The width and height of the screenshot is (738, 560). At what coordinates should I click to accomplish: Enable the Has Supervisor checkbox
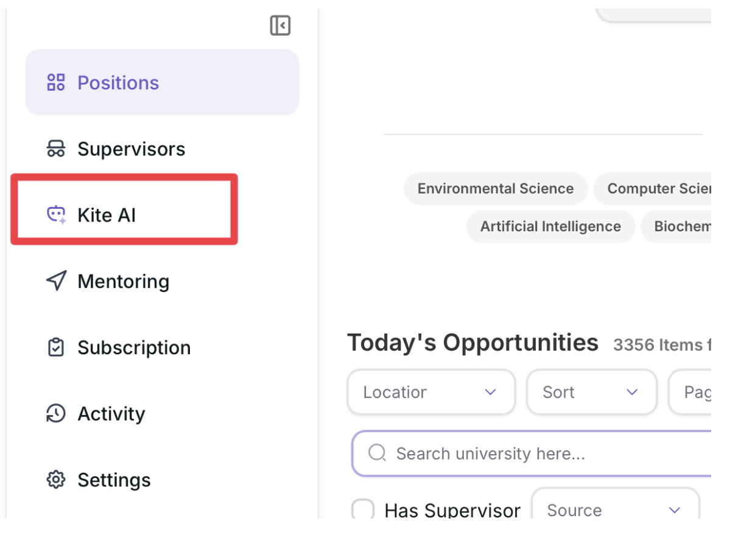click(364, 510)
